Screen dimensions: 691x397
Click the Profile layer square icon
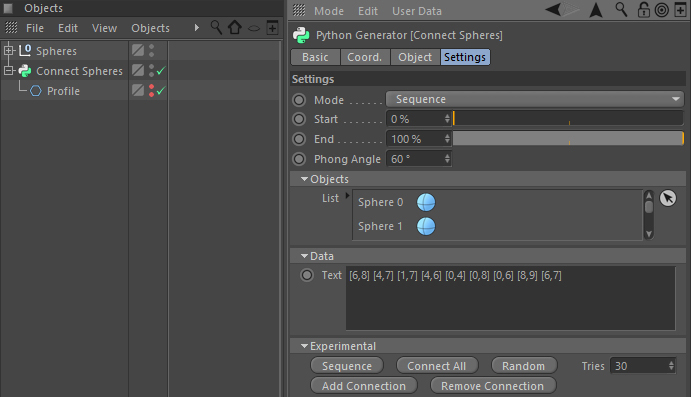pos(138,90)
